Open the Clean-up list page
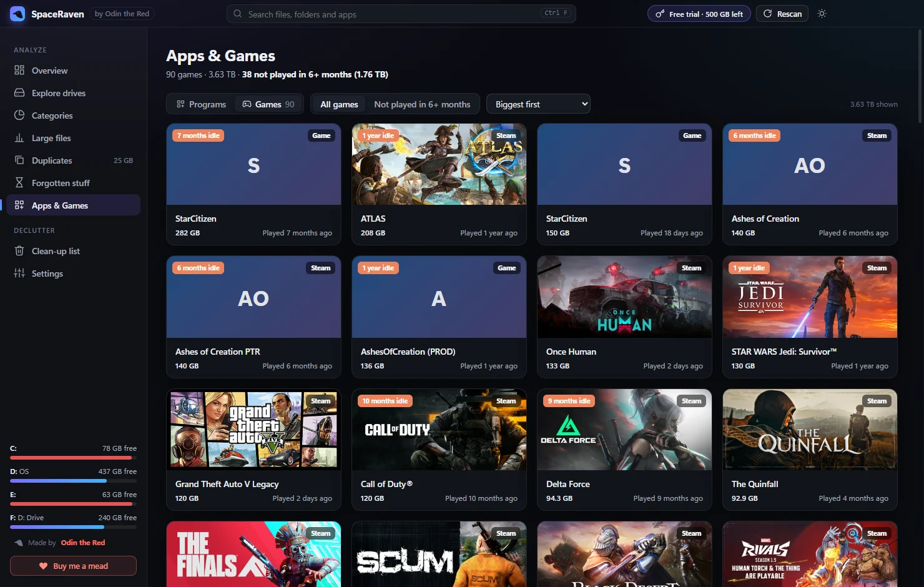Image resolution: width=924 pixels, height=587 pixels. 73,250
